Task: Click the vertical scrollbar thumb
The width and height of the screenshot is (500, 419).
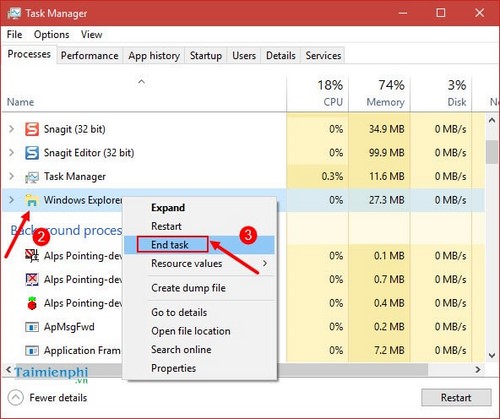Action: tap(492, 152)
